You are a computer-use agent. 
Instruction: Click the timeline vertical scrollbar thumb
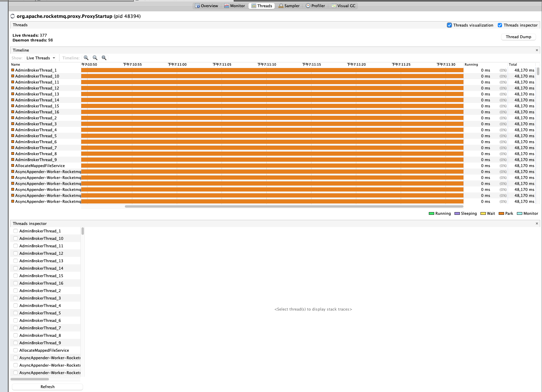[538, 71]
